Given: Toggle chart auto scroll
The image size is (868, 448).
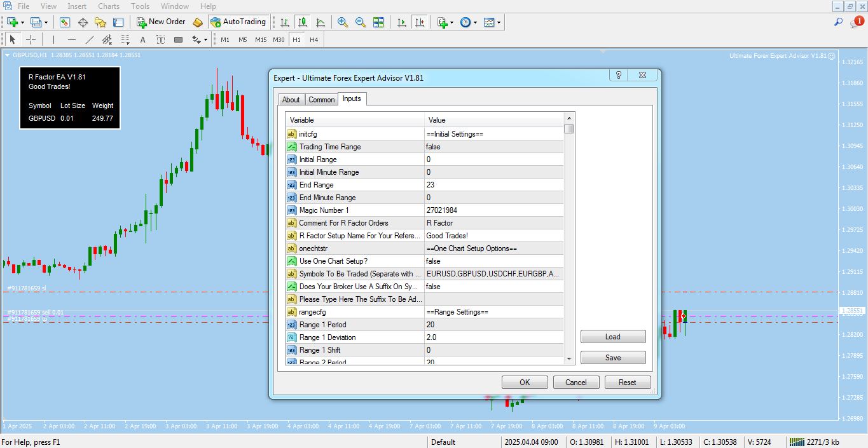Looking at the screenshot, I should pos(402,22).
